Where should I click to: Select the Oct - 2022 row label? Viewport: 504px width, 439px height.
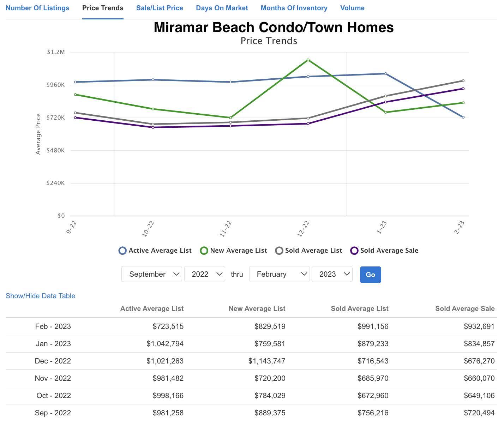pyautogui.click(x=54, y=396)
